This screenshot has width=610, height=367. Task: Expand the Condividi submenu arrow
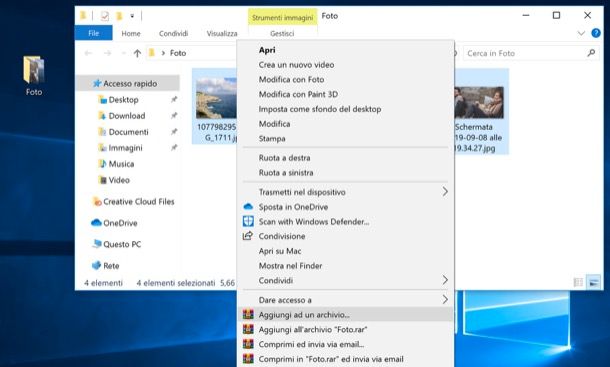[445, 280]
